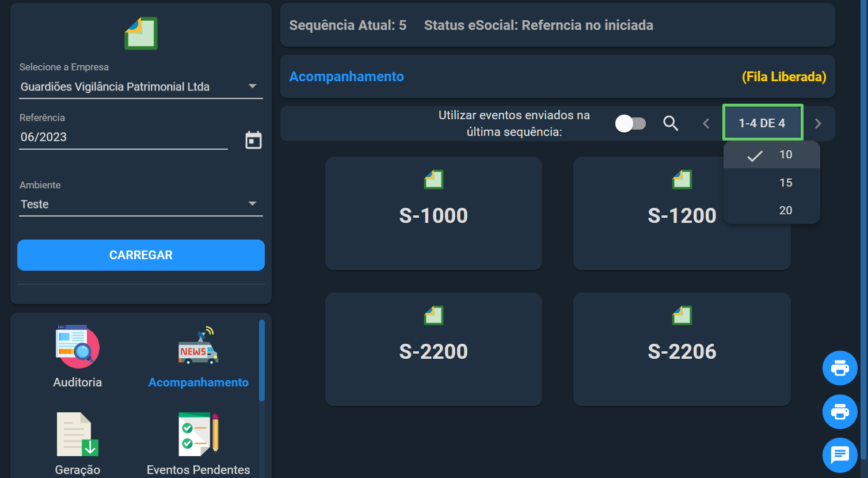Open the S-1000 event card
868x478 pixels.
tap(433, 213)
